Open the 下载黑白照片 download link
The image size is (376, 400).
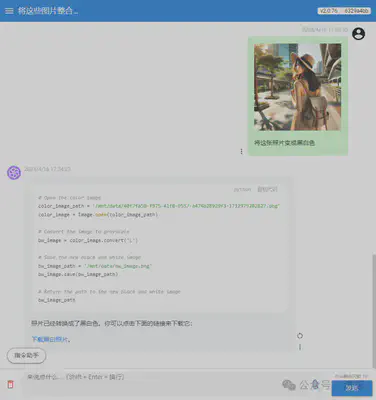pos(50,339)
